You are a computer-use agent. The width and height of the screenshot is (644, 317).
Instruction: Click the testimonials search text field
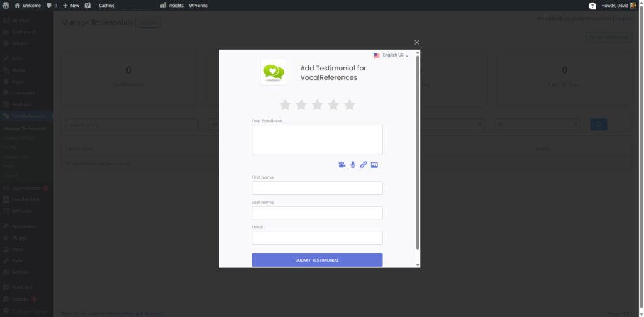coord(132,125)
